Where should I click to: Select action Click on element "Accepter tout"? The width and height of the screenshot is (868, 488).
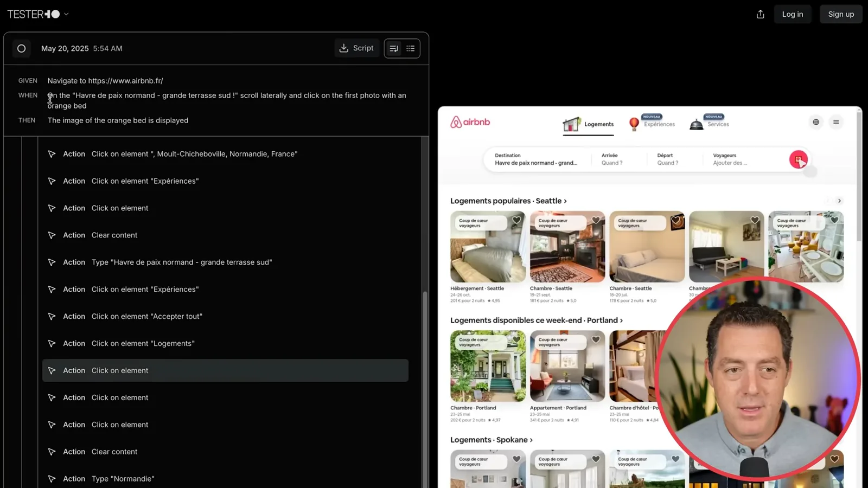[x=225, y=317]
